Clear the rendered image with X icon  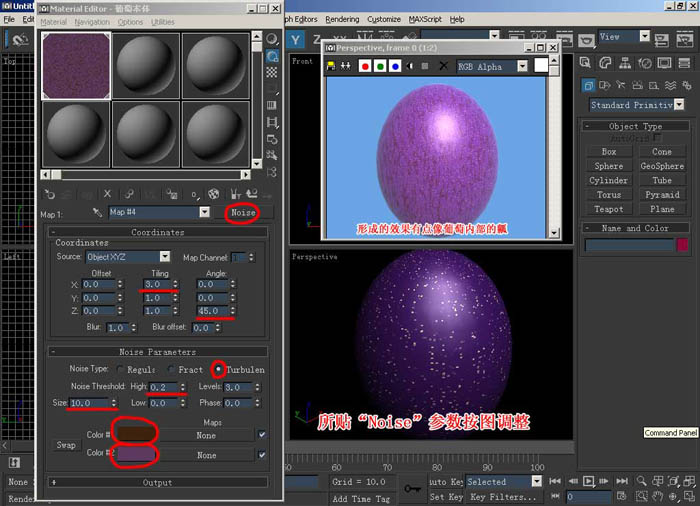click(443, 66)
